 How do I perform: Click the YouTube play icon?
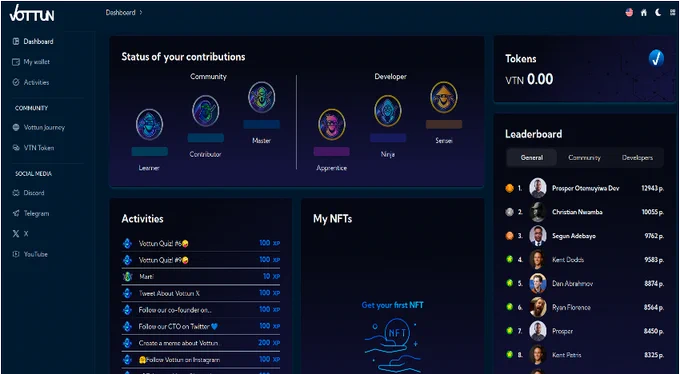(x=16, y=254)
